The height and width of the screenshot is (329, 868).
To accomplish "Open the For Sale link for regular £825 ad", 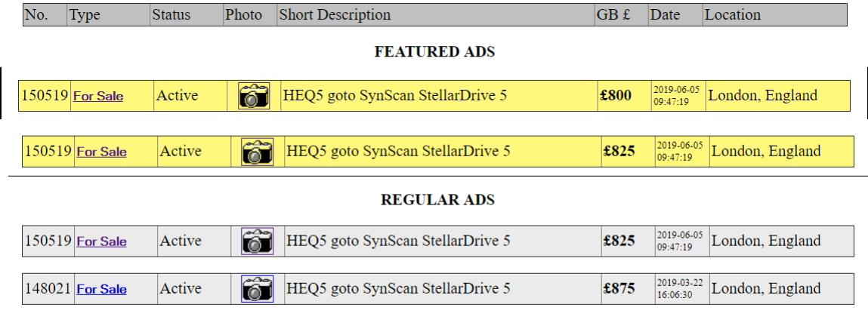I will coord(101,241).
